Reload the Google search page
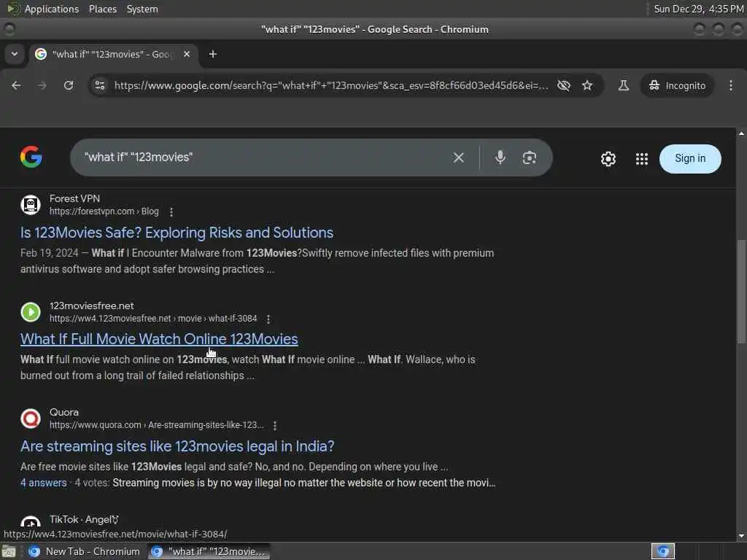The height and width of the screenshot is (560, 747). click(69, 86)
